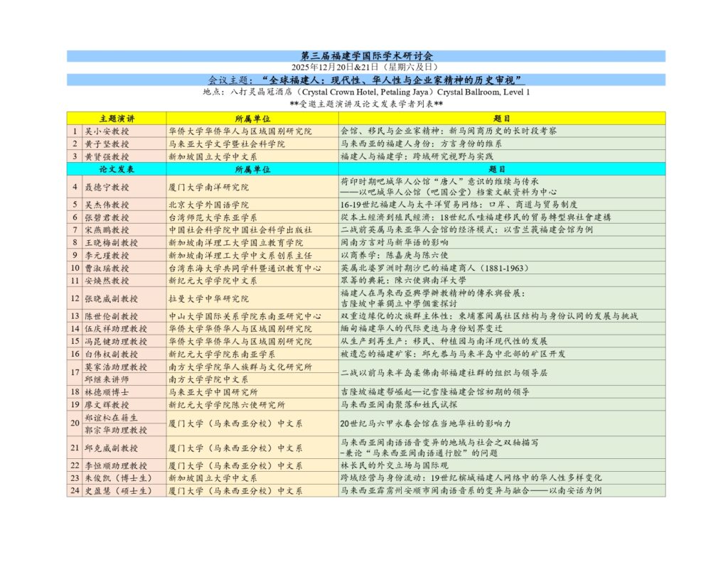Select the yellow 题目 header cell
Image resolution: width=728 pixels, height=562 pixels.
point(501,118)
